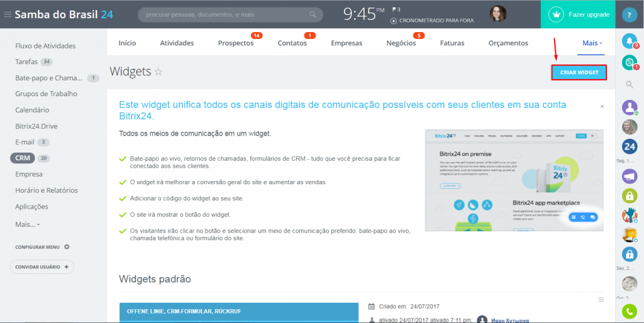The width and height of the screenshot is (644, 323).
Task: Open Tarefas in the left menu
Action: point(26,62)
